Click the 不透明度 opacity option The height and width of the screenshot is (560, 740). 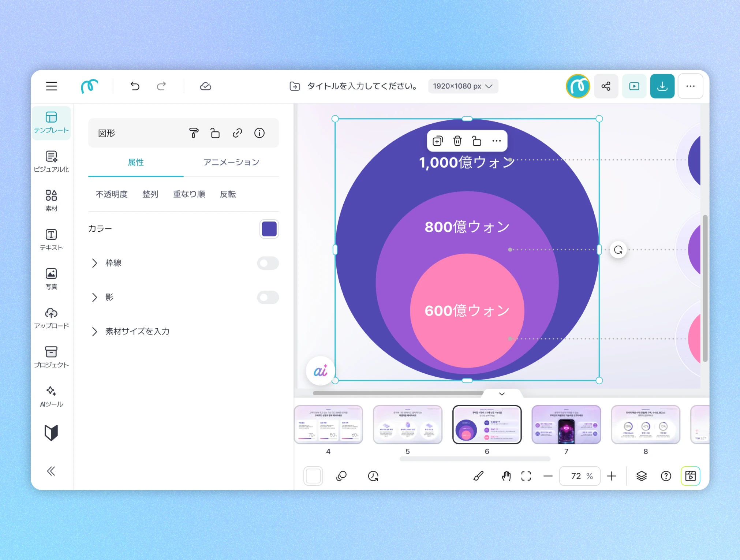tap(112, 194)
